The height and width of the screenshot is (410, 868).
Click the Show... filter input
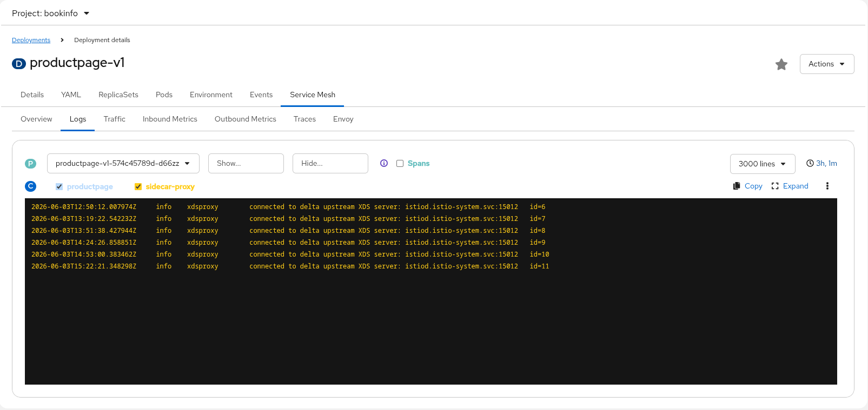click(x=246, y=163)
